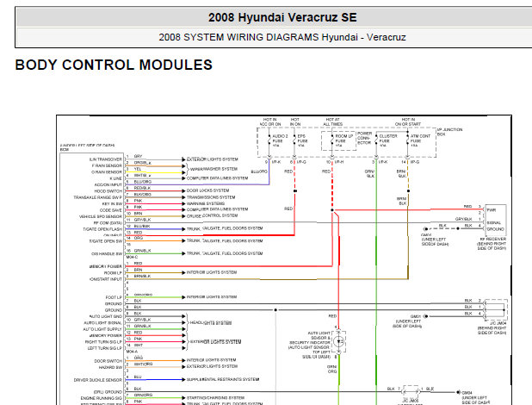Click the "WIPER/WASHER SYSTEM" label
The width and height of the screenshot is (532, 405).
(x=213, y=169)
